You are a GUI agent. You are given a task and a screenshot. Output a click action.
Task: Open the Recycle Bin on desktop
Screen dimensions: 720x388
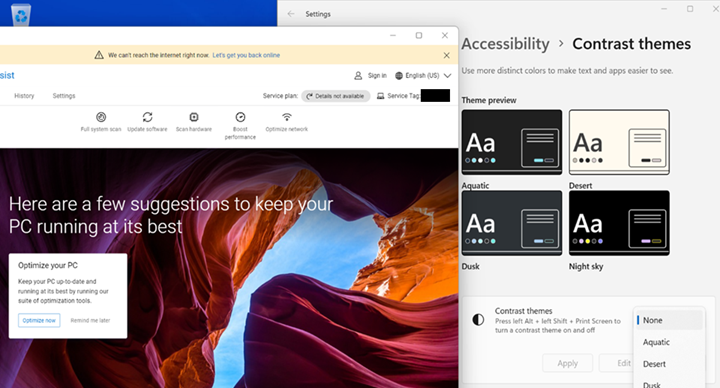coord(21,14)
